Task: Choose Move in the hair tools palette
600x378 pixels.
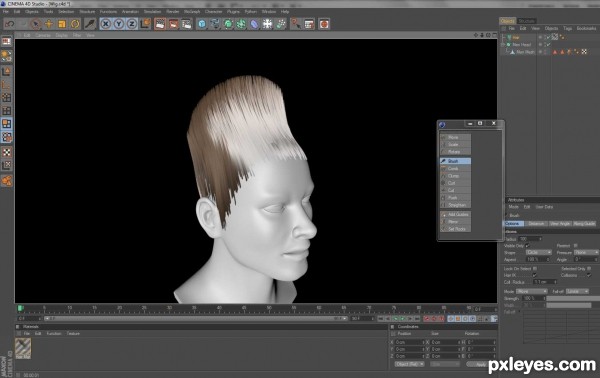Action: (x=455, y=137)
